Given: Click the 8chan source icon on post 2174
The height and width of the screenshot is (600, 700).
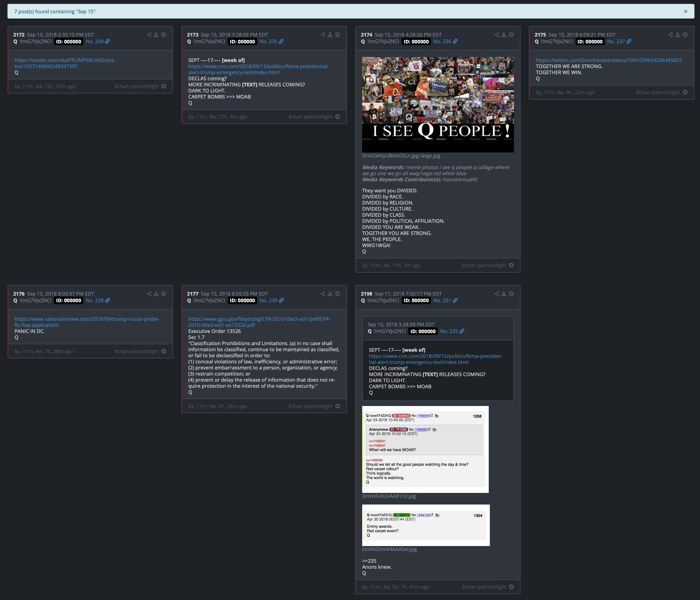Looking at the screenshot, I should tap(511, 265).
